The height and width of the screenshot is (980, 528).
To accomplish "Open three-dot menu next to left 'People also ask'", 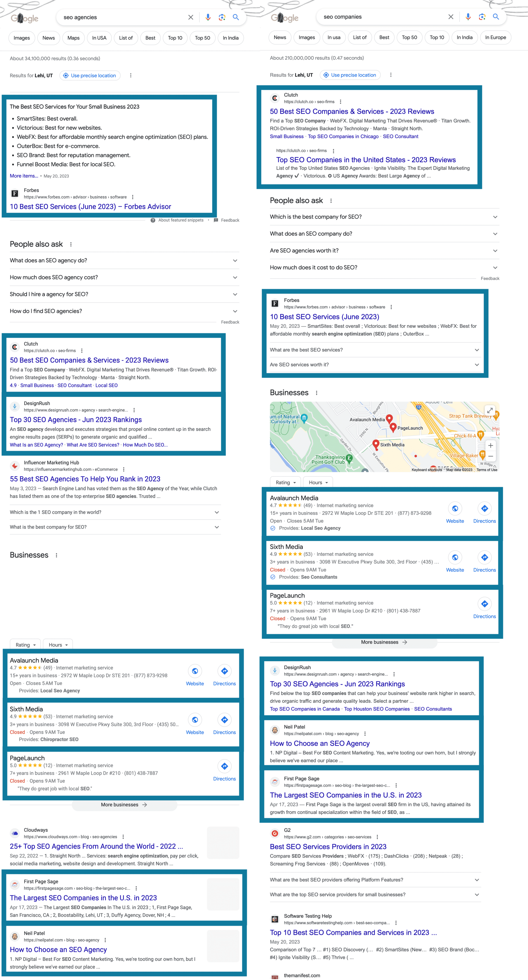I will pos(71,245).
